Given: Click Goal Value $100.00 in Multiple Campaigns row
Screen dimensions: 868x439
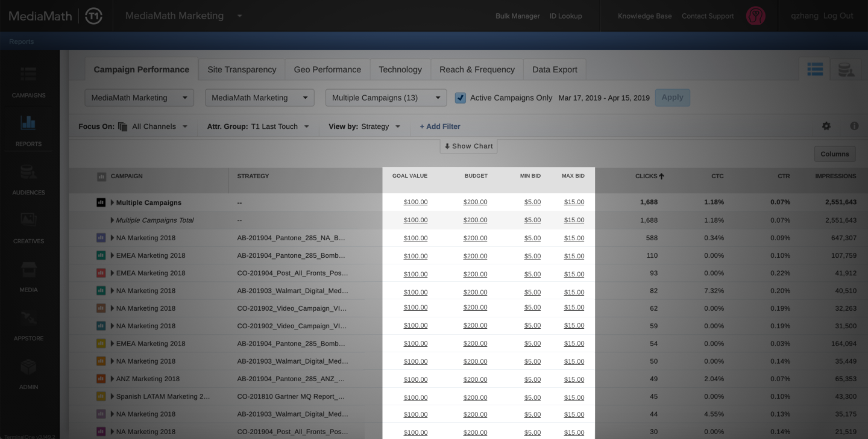Looking at the screenshot, I should coord(415,202).
